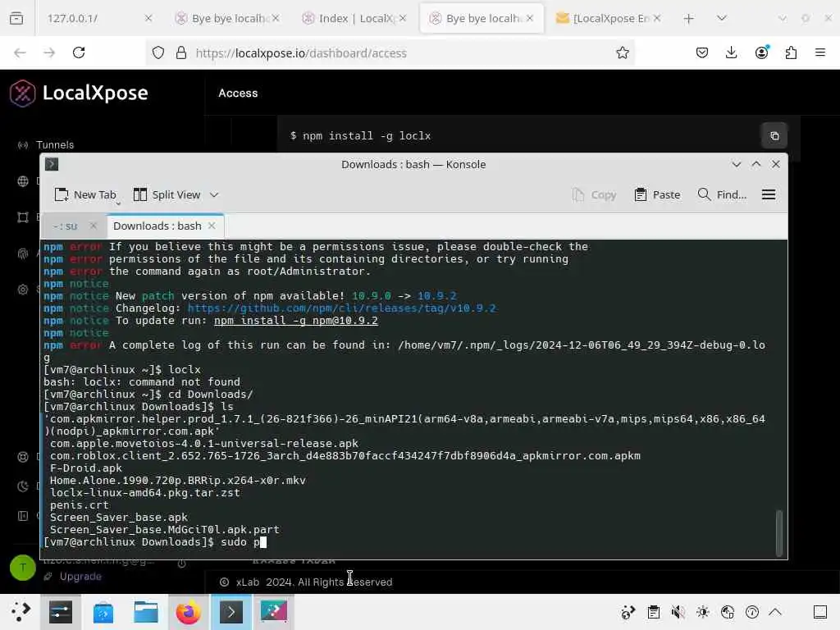Open the [LocalXpose Email] browser tab
This screenshot has height=630, width=840.
point(608,18)
